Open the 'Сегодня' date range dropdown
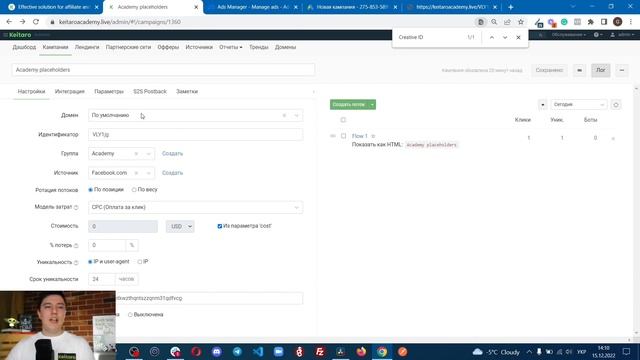The height and width of the screenshot is (360, 640). pos(578,105)
